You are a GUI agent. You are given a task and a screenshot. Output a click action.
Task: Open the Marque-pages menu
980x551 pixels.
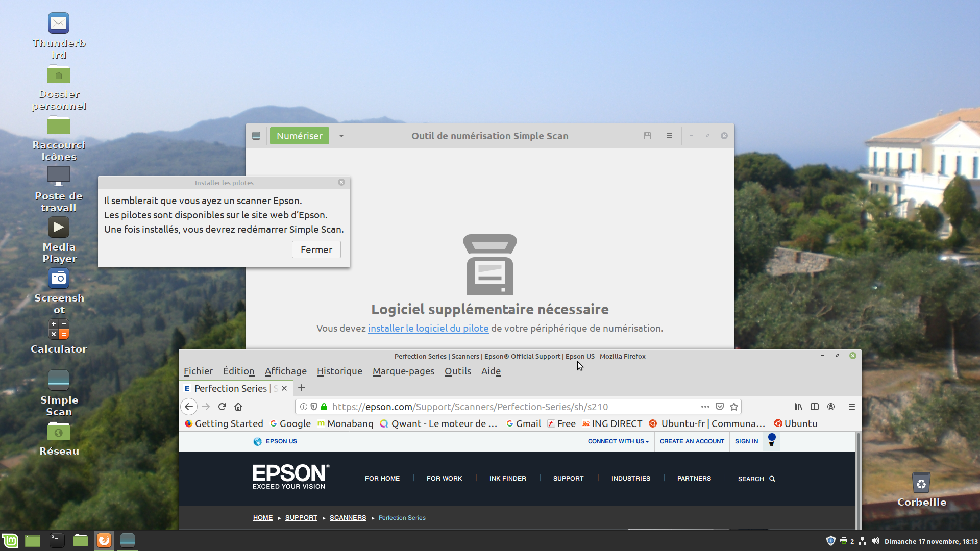coord(403,371)
